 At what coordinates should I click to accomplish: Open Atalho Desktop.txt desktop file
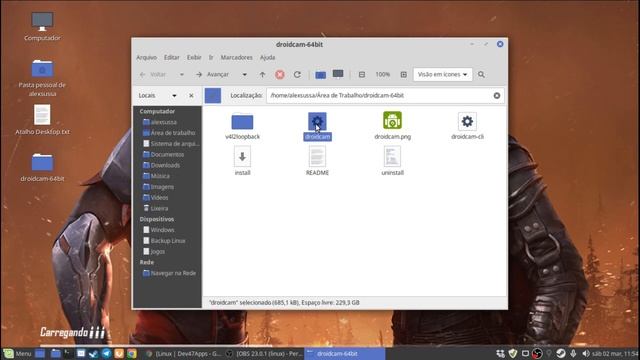[x=42, y=120]
